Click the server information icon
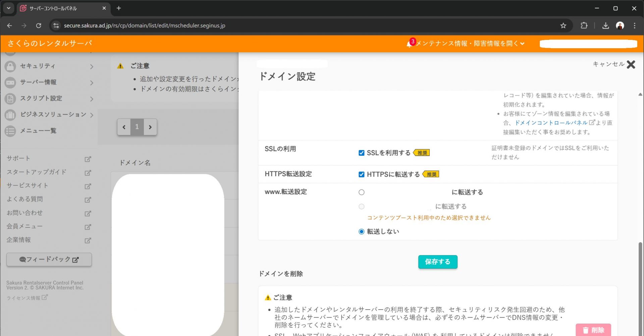The width and height of the screenshot is (644, 336). click(x=10, y=82)
